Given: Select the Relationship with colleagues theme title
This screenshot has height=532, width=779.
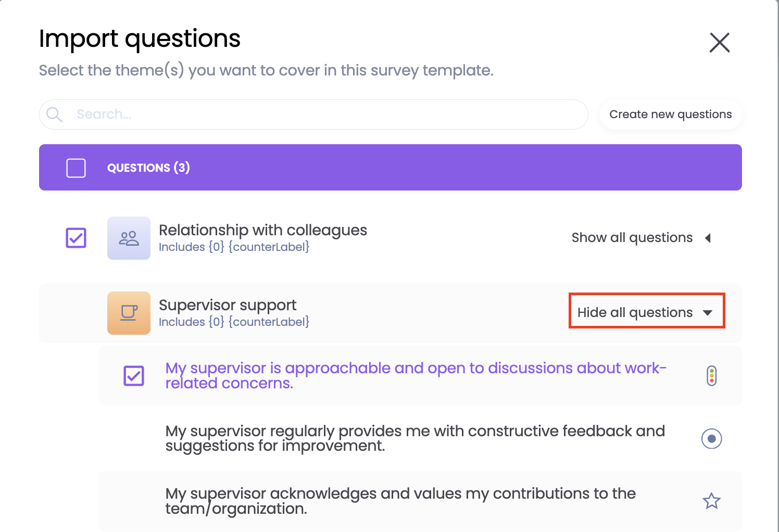Looking at the screenshot, I should click(x=263, y=230).
